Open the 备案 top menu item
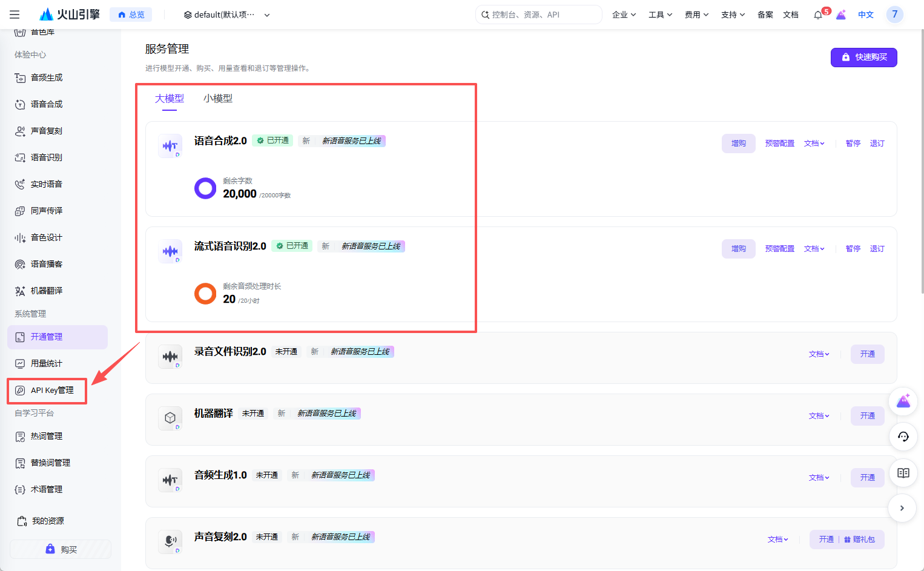The height and width of the screenshot is (571, 924). [x=765, y=15]
